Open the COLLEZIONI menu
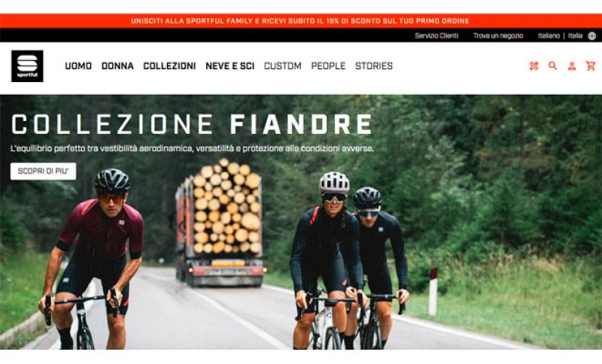This screenshot has width=602, height=364. click(169, 66)
